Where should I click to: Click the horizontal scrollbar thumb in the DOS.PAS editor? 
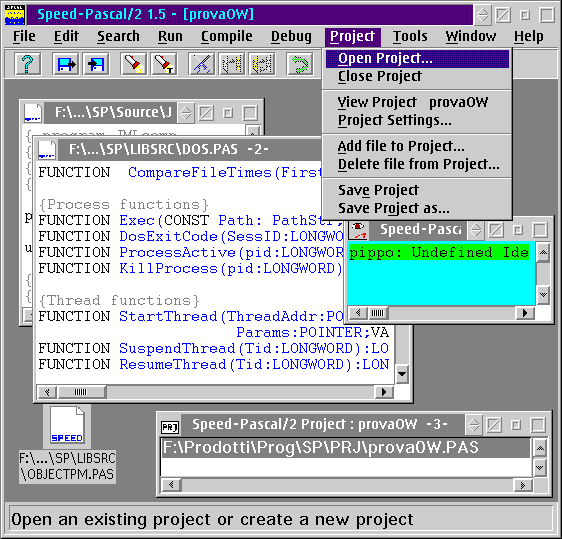(x=81, y=392)
